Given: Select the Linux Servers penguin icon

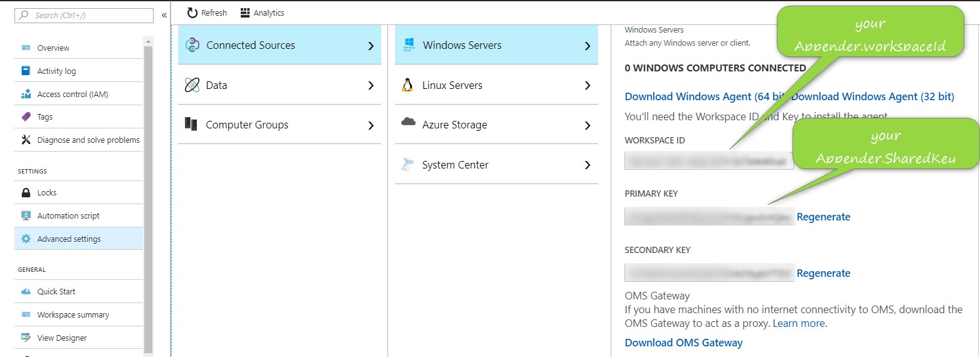Looking at the screenshot, I should tap(408, 85).
